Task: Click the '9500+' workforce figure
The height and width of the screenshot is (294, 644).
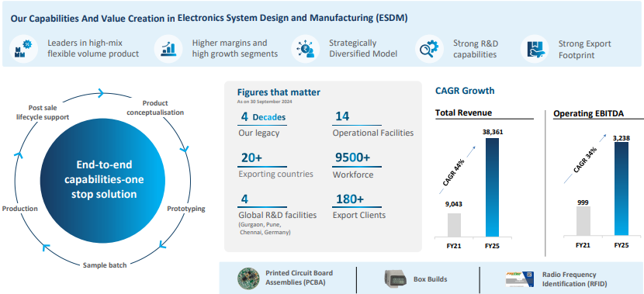Action: tap(352, 158)
